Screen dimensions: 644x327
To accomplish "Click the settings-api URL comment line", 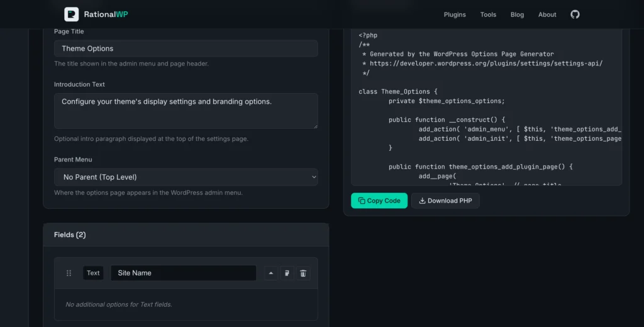I will point(482,64).
